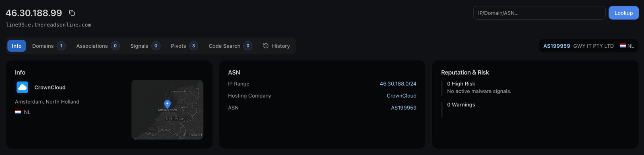
Task: Click the IP Range label
Action: pyautogui.click(x=239, y=84)
